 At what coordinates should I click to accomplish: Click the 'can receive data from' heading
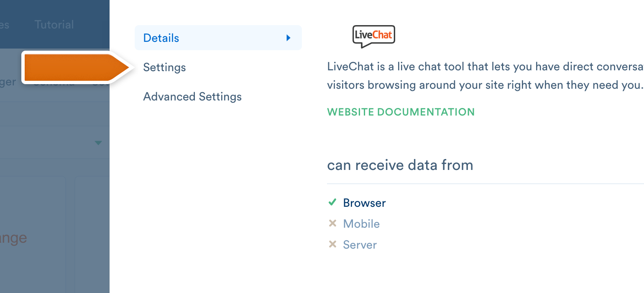click(400, 165)
